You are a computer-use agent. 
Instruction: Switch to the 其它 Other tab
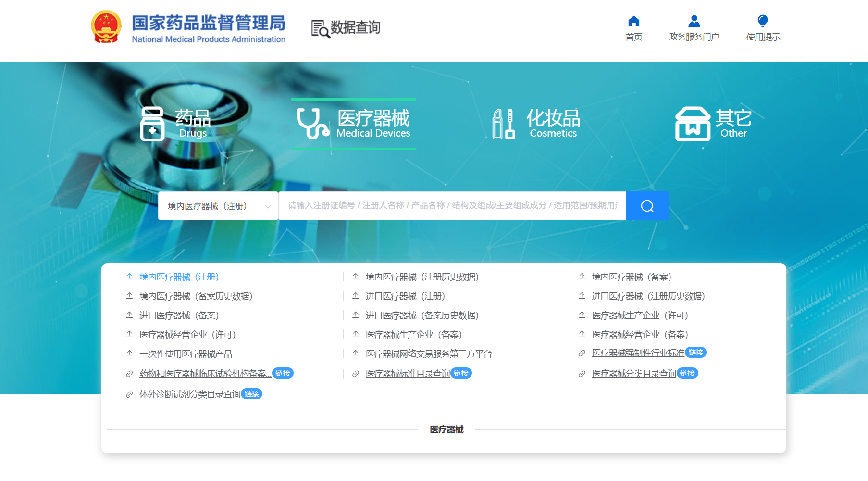733,123
